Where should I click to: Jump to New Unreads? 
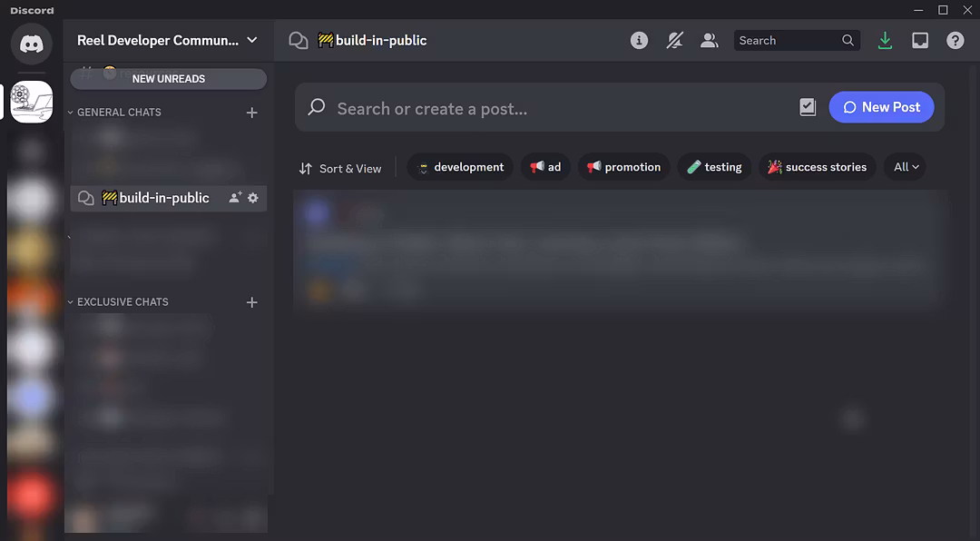pos(169,79)
